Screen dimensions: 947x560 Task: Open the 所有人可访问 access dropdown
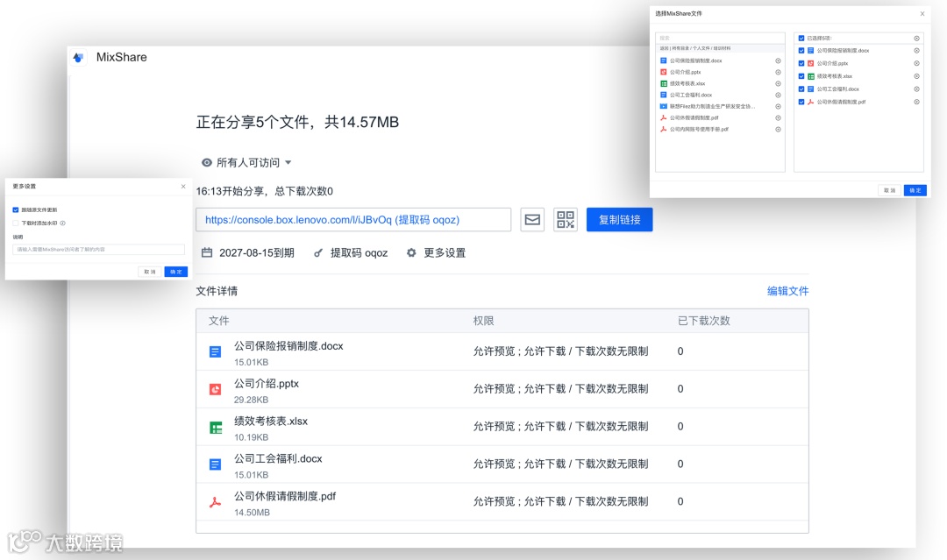(246, 163)
